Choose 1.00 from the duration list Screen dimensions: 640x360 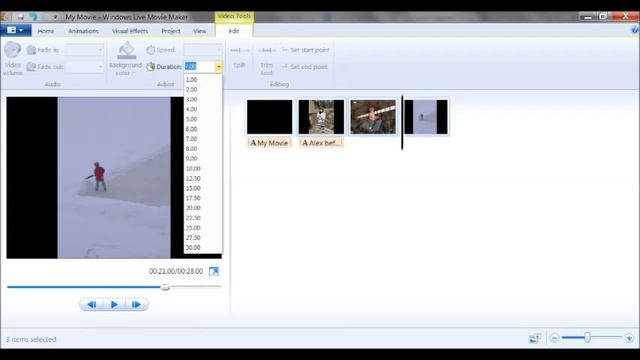pyautogui.click(x=203, y=80)
